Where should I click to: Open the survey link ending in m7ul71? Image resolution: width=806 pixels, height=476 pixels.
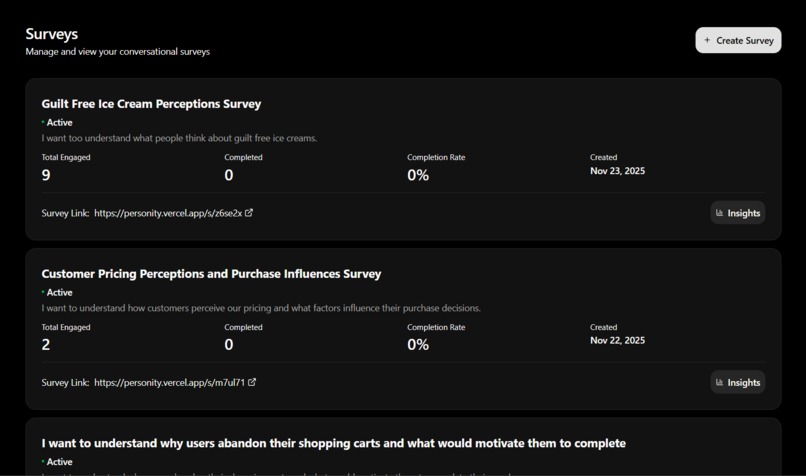[x=170, y=383]
